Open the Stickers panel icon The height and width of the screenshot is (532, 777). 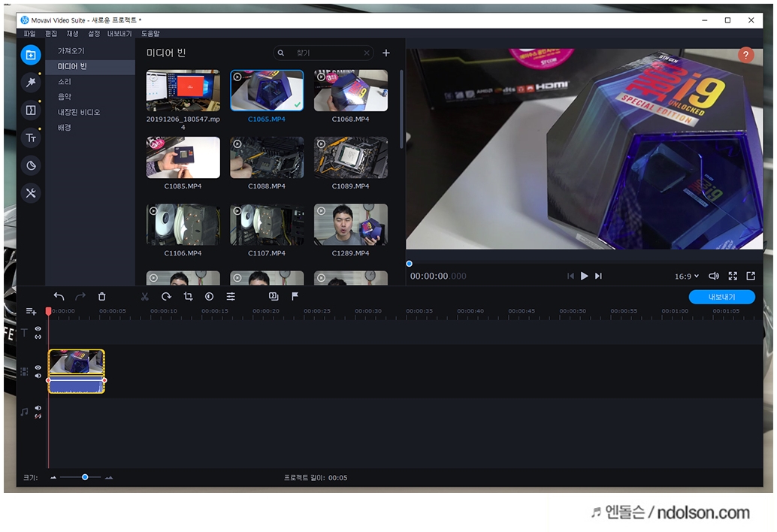point(31,165)
